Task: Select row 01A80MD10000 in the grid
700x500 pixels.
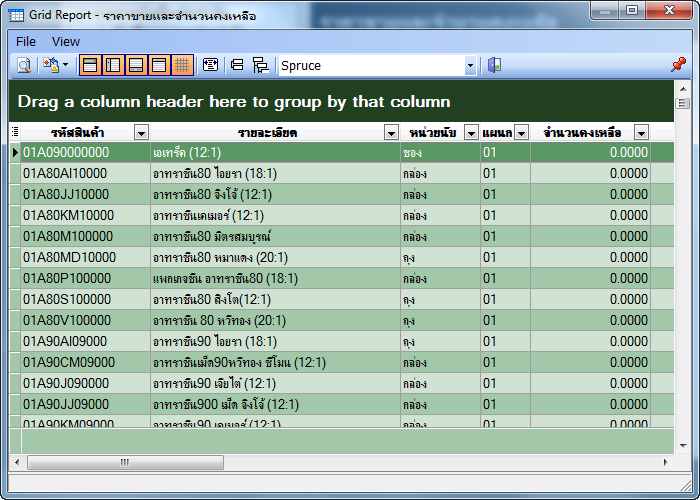Action: tap(69, 257)
